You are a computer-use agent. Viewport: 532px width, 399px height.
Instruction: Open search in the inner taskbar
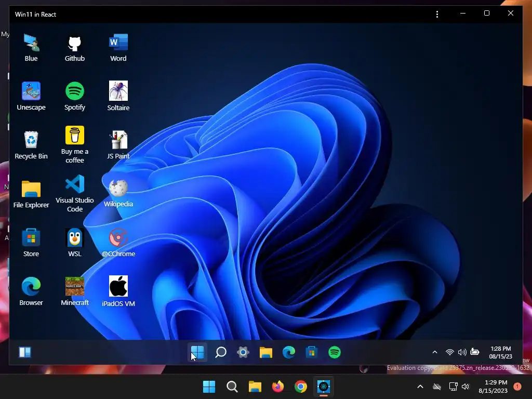(x=220, y=352)
